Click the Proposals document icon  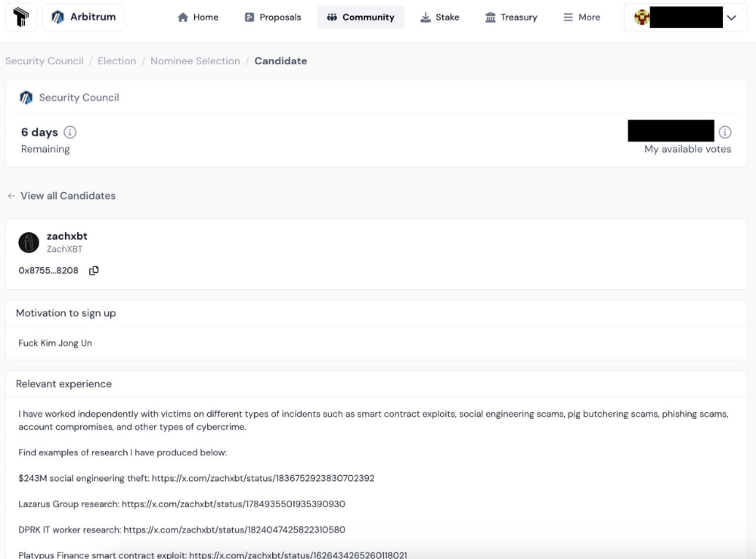(249, 17)
